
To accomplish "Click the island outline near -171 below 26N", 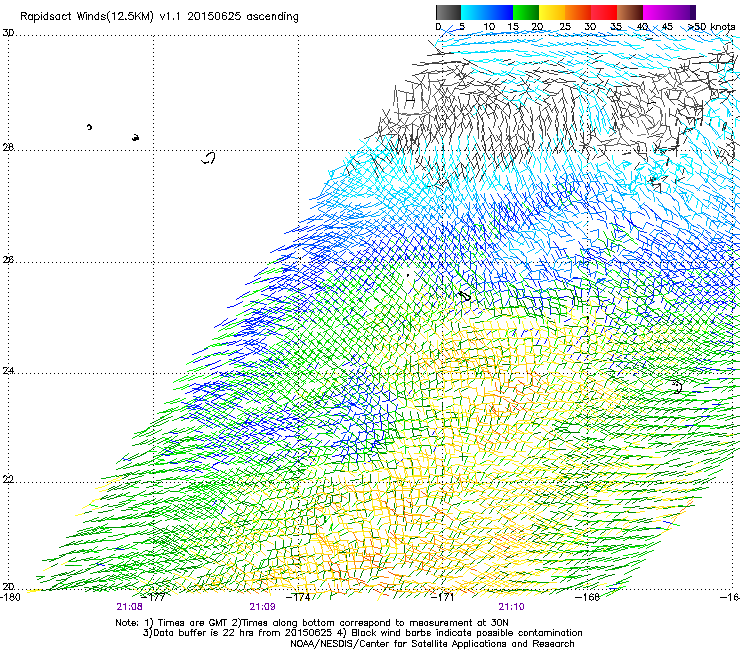I will pyautogui.click(x=464, y=296).
